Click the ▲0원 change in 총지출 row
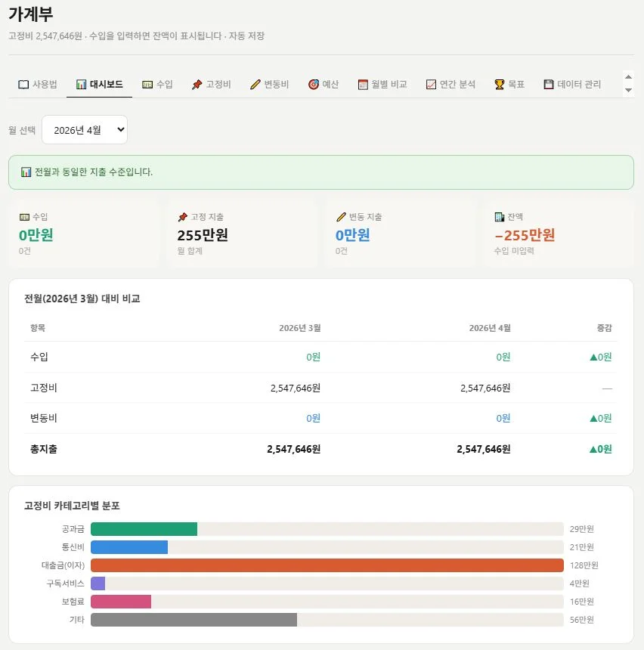The image size is (644, 650). pyautogui.click(x=600, y=449)
